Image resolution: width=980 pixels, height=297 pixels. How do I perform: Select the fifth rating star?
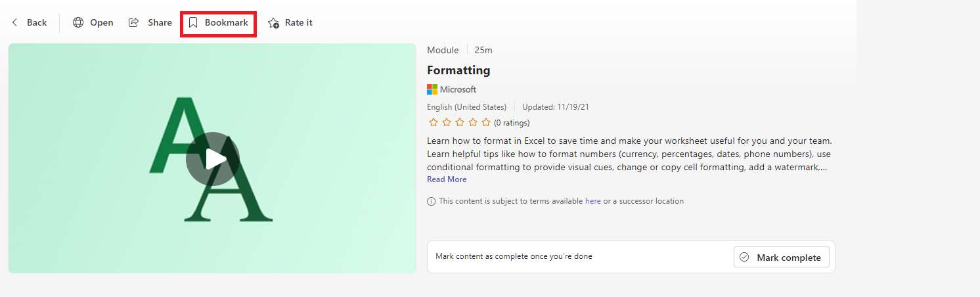click(486, 122)
